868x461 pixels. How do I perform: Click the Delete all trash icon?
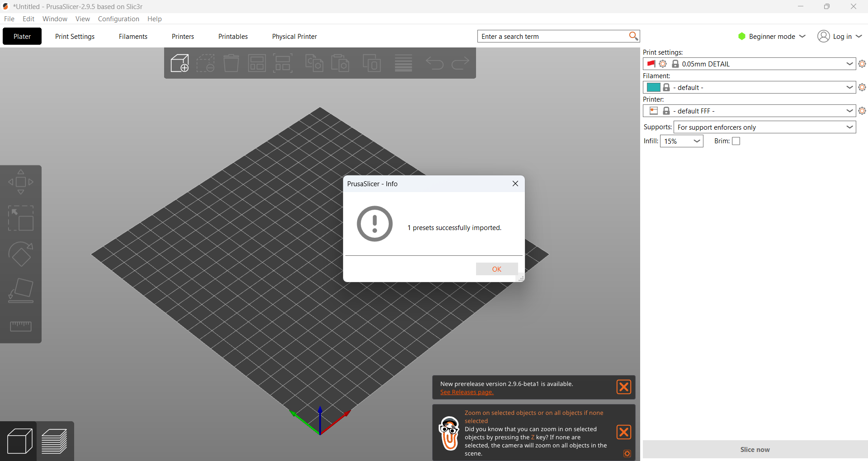231,63
